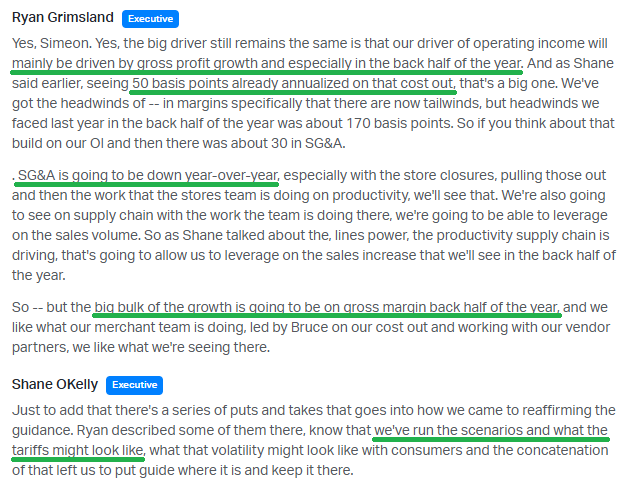
Task: Click the phrase 'reaffirming the guidance'
Action: (314, 421)
